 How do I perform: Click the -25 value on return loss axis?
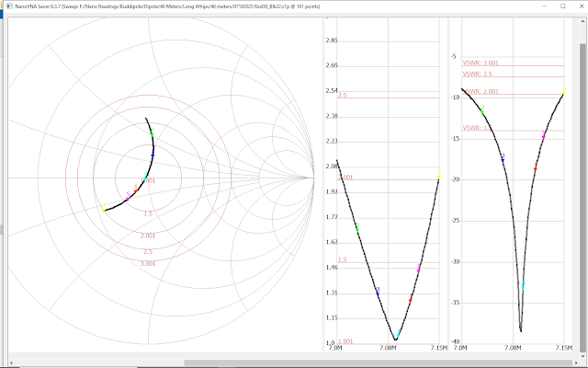click(x=456, y=221)
